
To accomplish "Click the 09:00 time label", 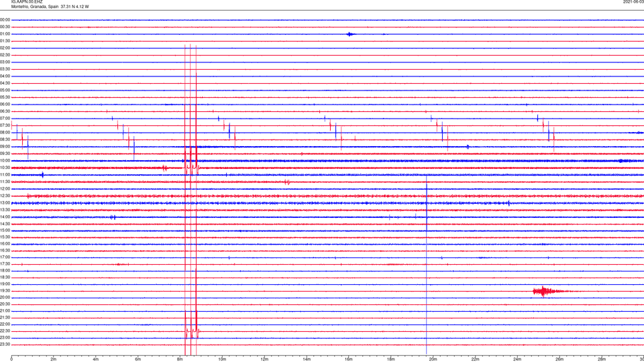I will coord(5,147).
